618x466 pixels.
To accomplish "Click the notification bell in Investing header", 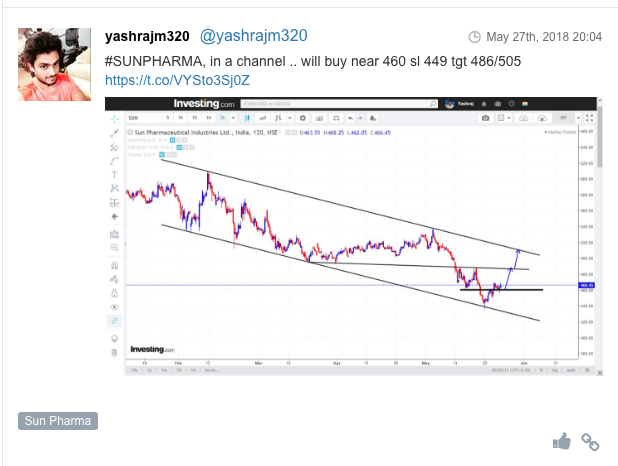I will tap(484, 104).
